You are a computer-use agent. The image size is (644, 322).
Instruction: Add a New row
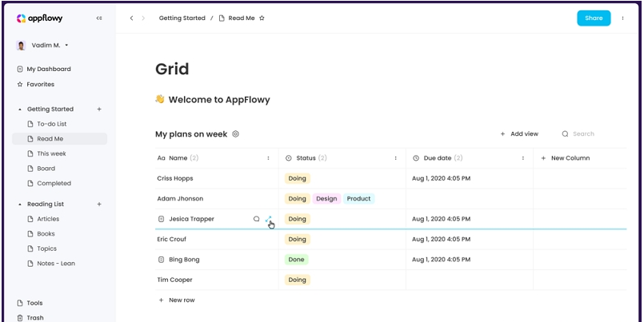[177, 300]
